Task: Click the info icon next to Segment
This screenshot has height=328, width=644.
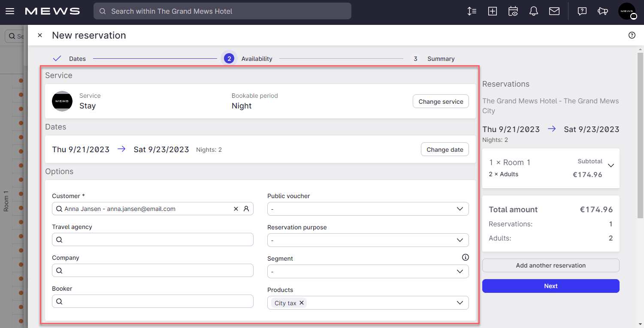Action: coord(465,257)
